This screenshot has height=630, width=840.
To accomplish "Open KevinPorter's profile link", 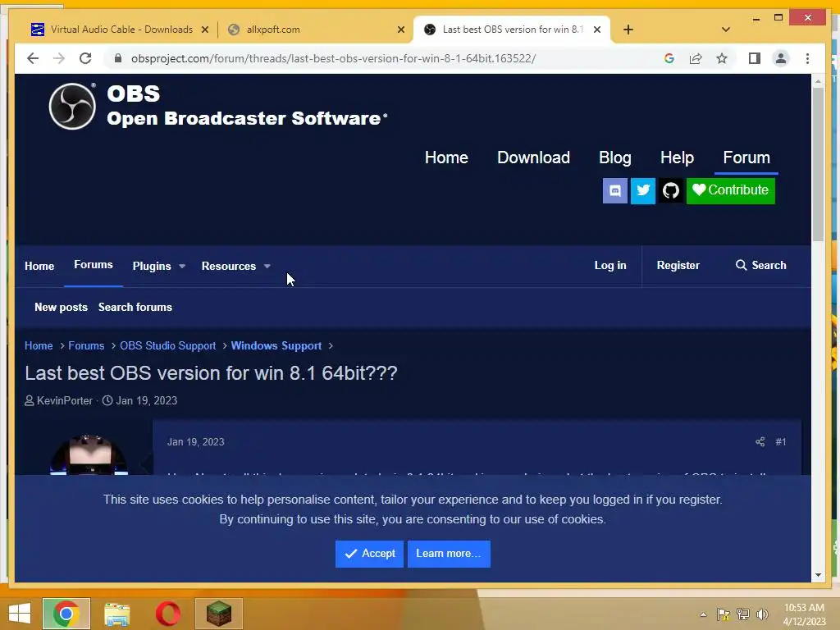I will click(x=65, y=400).
